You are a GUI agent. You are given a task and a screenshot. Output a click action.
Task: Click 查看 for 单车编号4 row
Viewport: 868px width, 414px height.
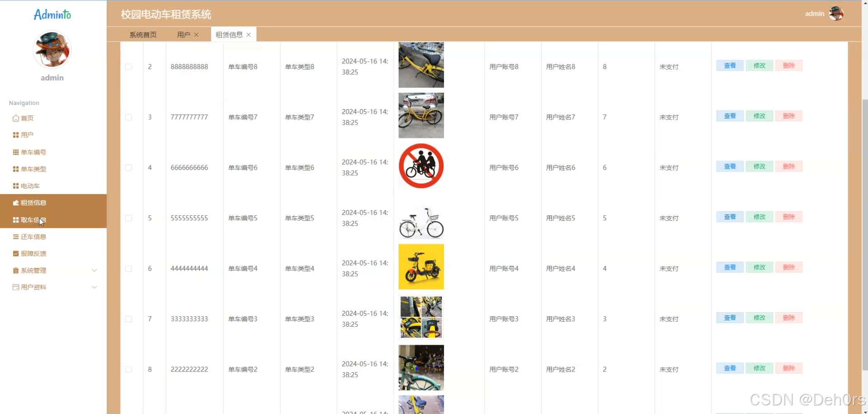pyautogui.click(x=730, y=267)
